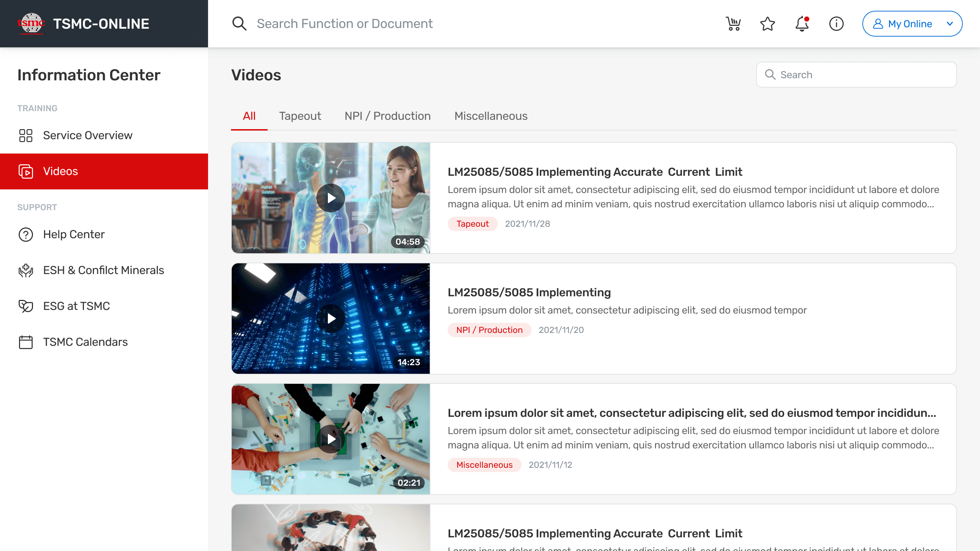Select Videos in the sidebar
The image size is (980, 551).
104,171
